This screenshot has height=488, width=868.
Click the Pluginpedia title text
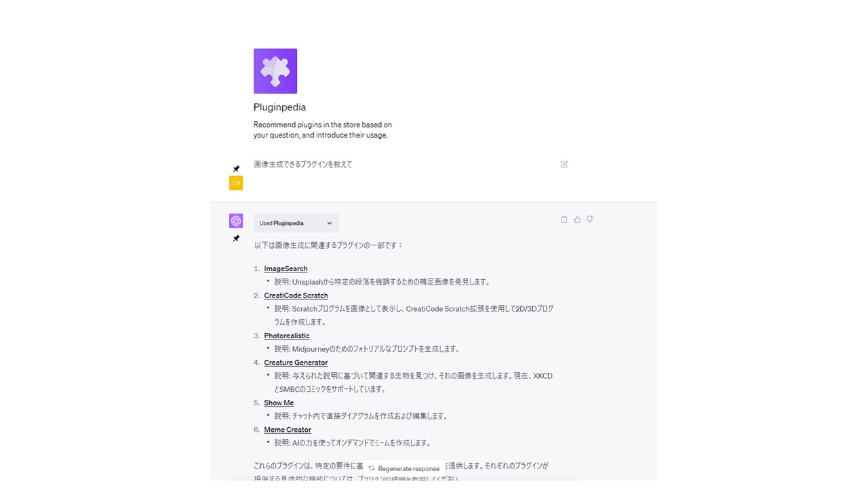pyautogui.click(x=279, y=107)
